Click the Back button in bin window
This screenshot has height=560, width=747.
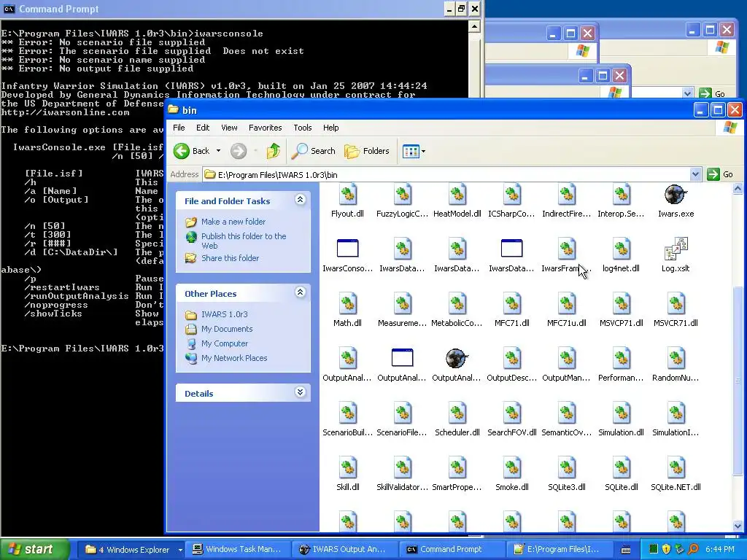coord(192,151)
